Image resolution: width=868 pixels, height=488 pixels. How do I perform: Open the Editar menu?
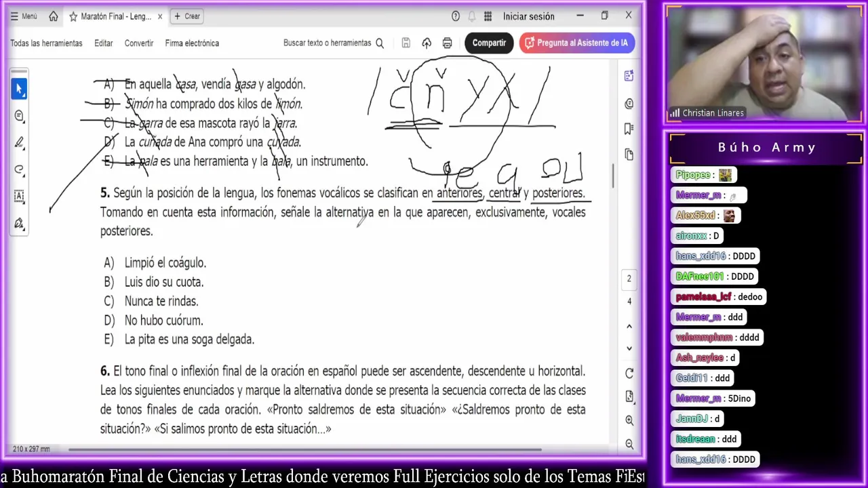point(104,43)
